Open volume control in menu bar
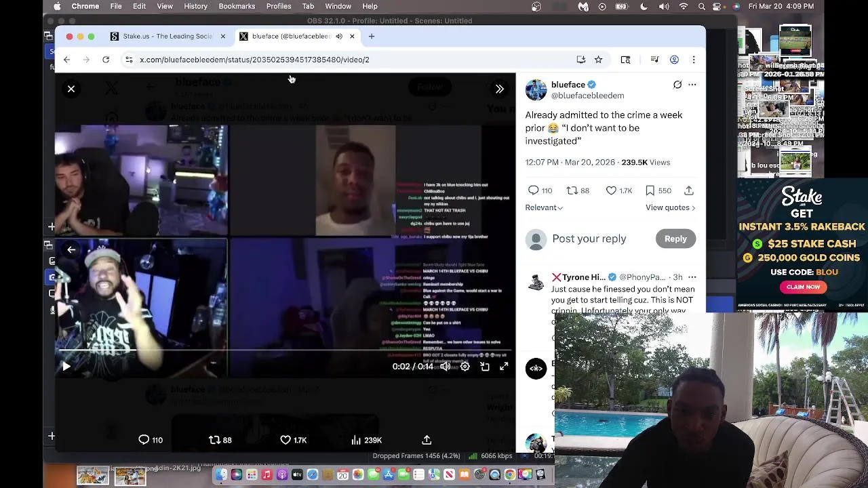Image resolution: width=868 pixels, height=488 pixels. [x=664, y=6]
